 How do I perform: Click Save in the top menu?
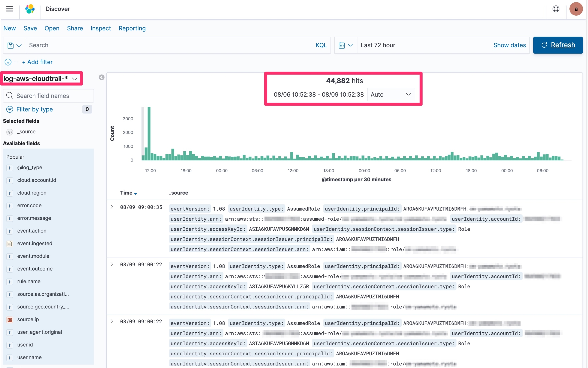(30, 28)
